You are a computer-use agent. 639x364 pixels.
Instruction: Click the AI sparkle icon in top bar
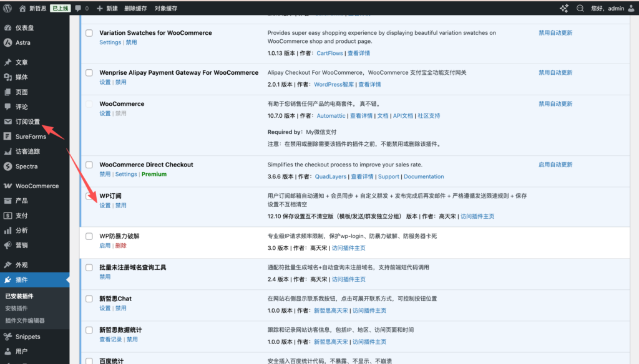coord(564,9)
